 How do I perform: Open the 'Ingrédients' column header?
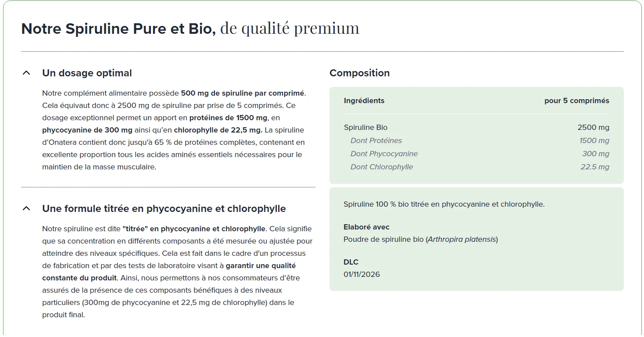point(364,100)
